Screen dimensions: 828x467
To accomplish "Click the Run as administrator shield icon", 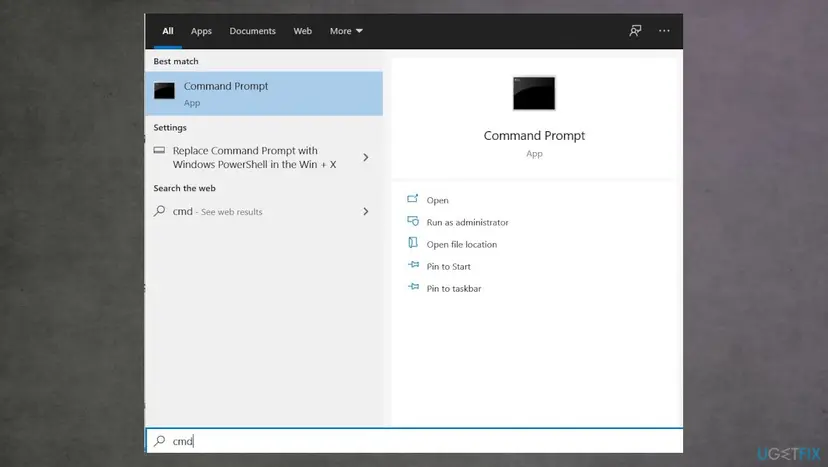I will (413, 221).
